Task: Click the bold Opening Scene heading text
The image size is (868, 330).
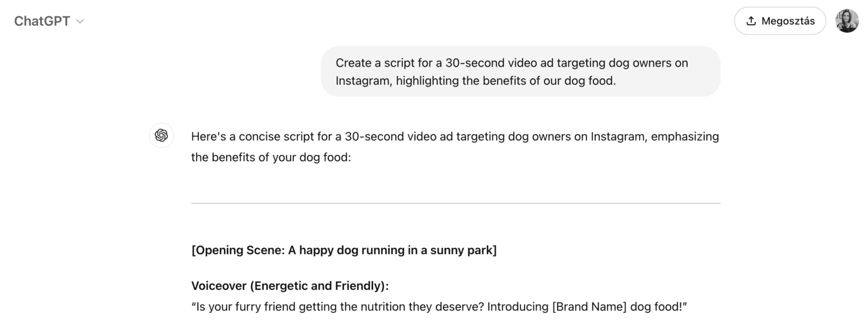Action: (x=344, y=250)
